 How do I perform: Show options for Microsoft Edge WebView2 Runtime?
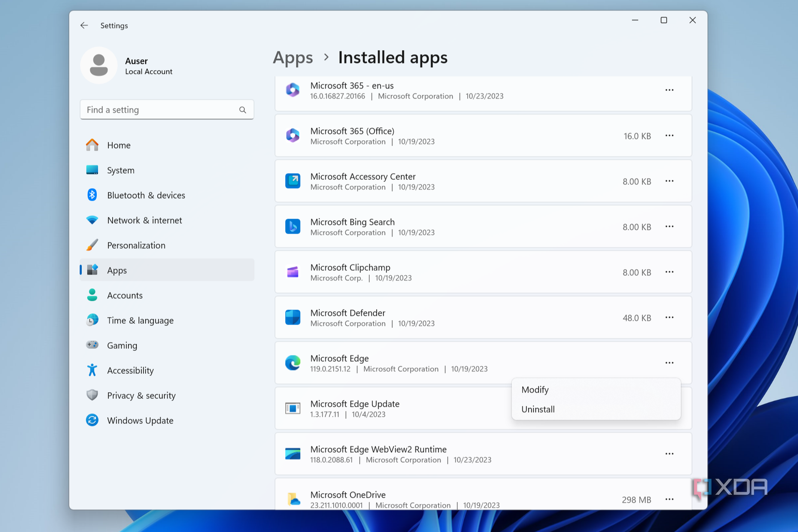tap(669, 454)
